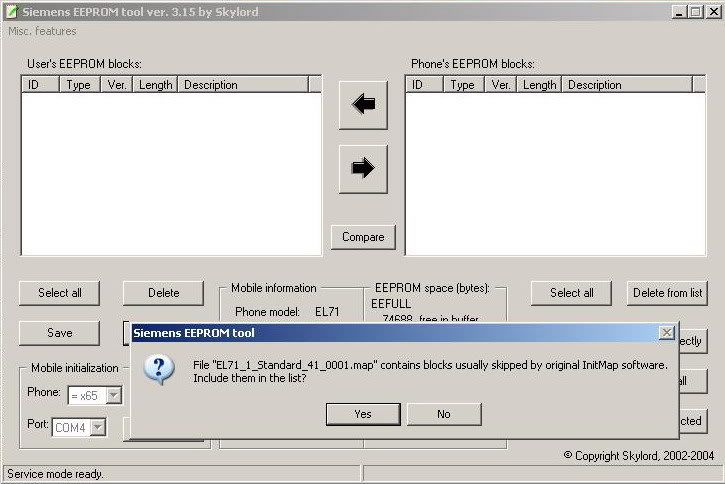Sort Phone's blocks by Description column
The width and height of the screenshot is (725, 484).
tap(627, 85)
